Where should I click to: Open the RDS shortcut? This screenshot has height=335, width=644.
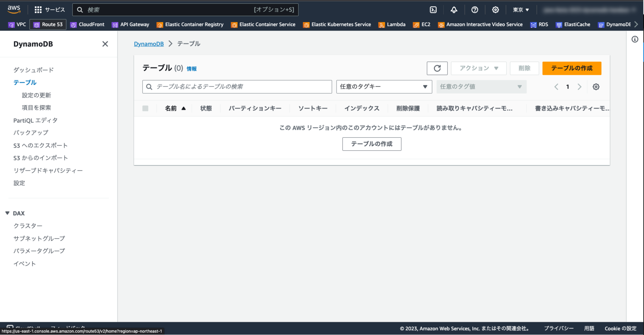click(539, 24)
